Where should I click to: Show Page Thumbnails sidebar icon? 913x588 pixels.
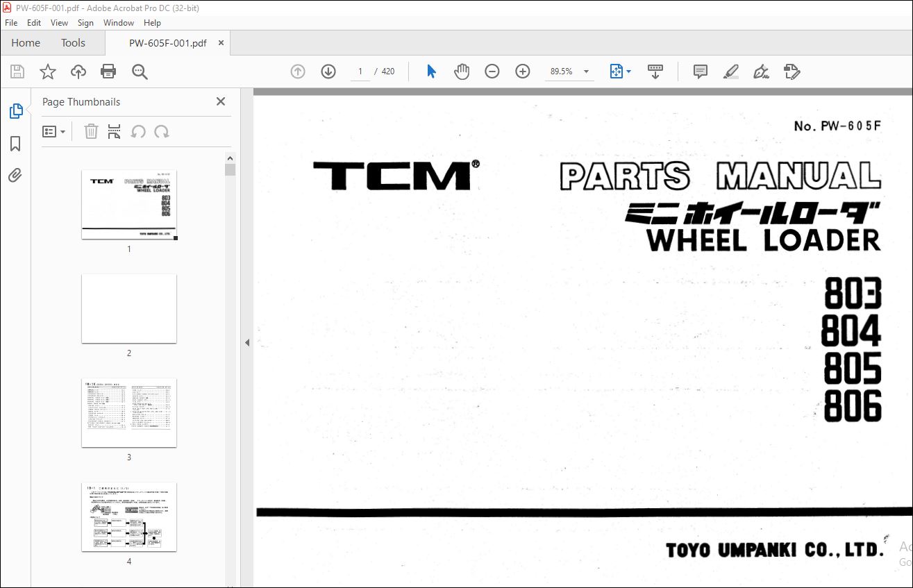pos(15,110)
